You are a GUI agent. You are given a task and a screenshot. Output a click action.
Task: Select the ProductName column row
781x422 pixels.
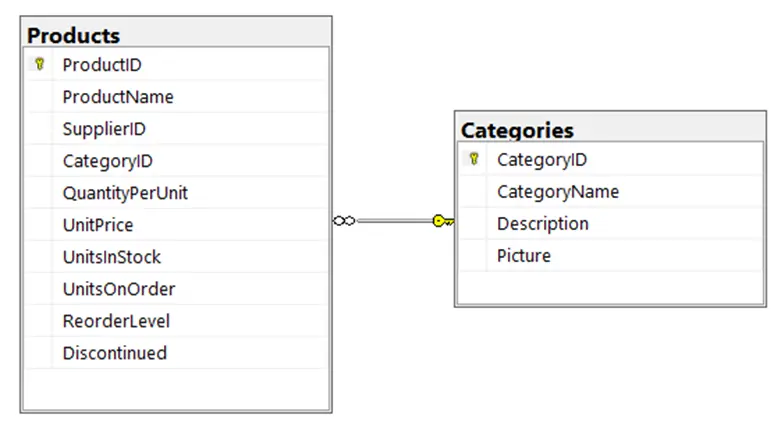pos(177,97)
